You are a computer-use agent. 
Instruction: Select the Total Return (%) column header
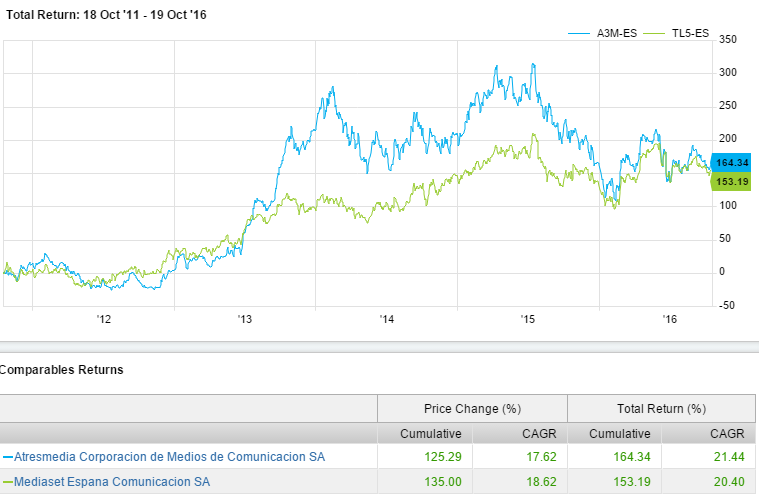[662, 408]
